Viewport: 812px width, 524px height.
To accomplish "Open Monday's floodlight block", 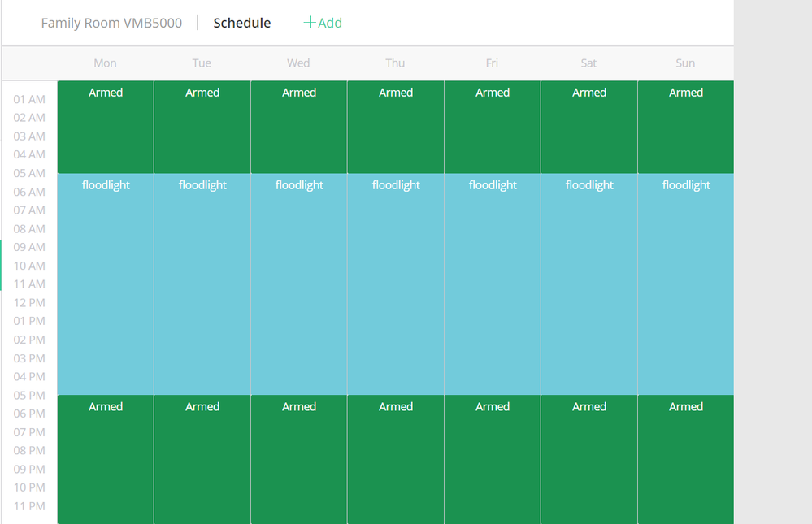I will [x=106, y=284].
